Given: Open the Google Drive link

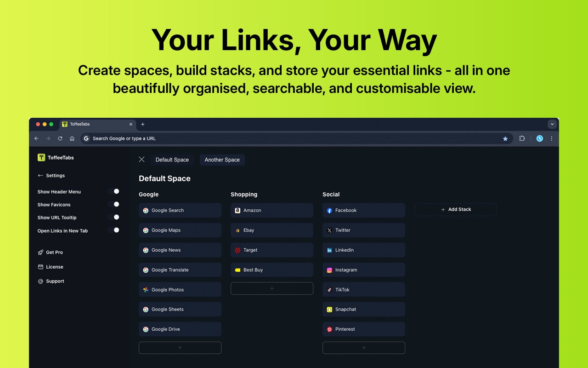Looking at the screenshot, I should (180, 329).
